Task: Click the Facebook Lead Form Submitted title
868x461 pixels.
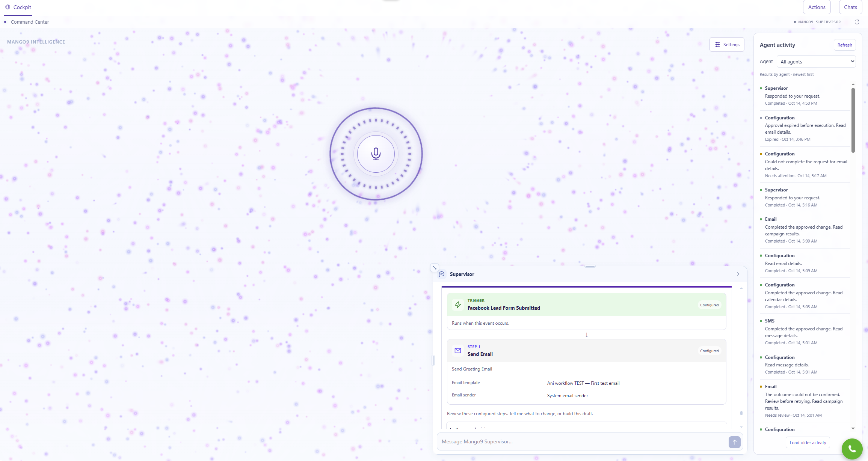Action: pos(504,308)
